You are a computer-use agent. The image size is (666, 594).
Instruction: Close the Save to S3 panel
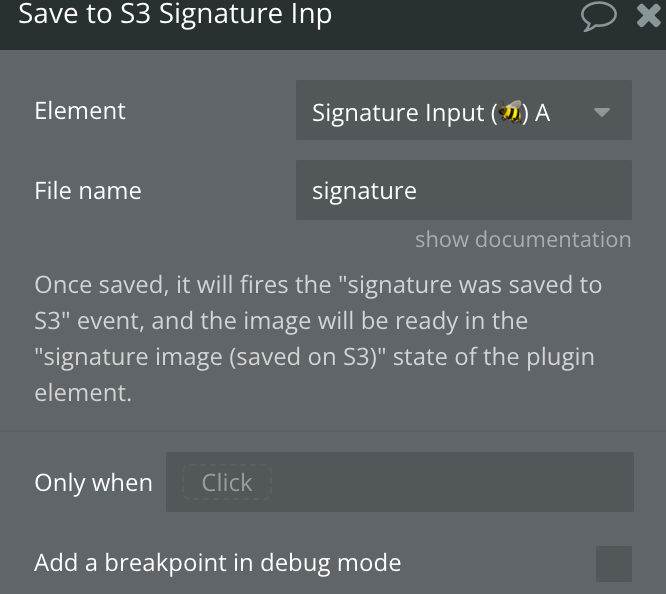coord(648,15)
